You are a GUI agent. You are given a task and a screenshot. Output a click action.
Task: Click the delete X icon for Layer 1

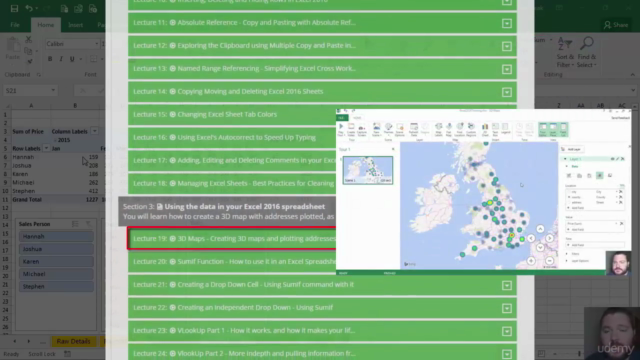(x=623, y=159)
